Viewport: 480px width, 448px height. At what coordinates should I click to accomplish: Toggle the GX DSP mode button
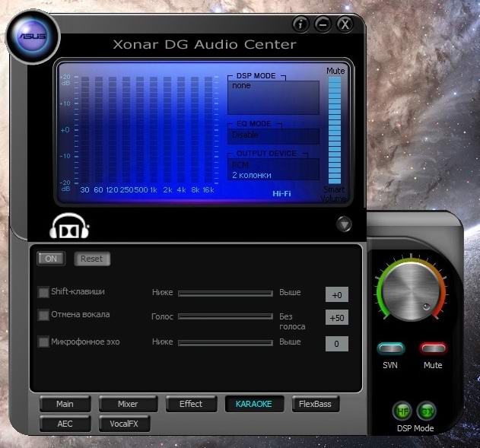point(426,411)
